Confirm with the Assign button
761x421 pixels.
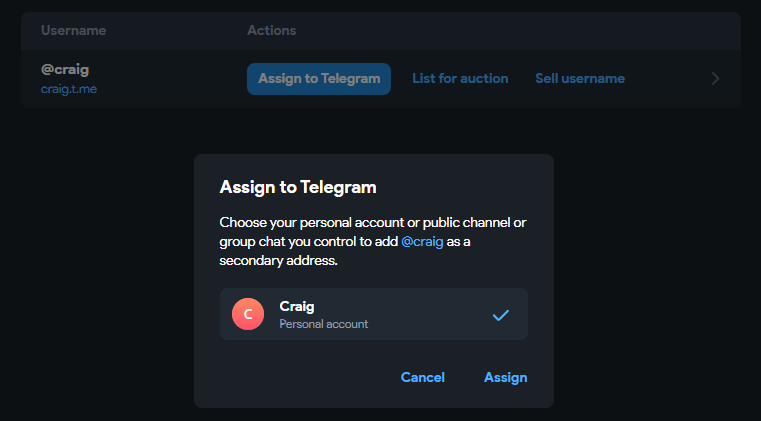[505, 377]
